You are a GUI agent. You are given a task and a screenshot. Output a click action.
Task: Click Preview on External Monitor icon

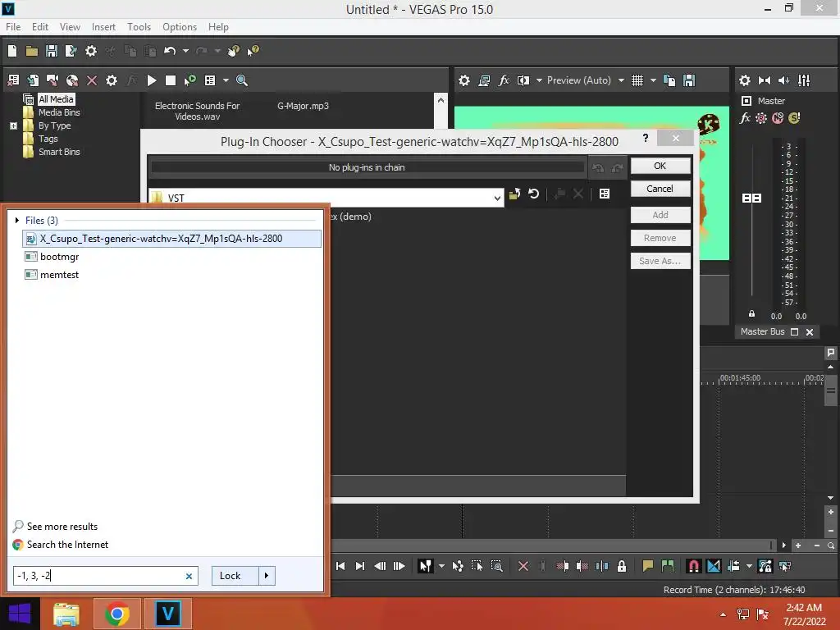coord(484,80)
